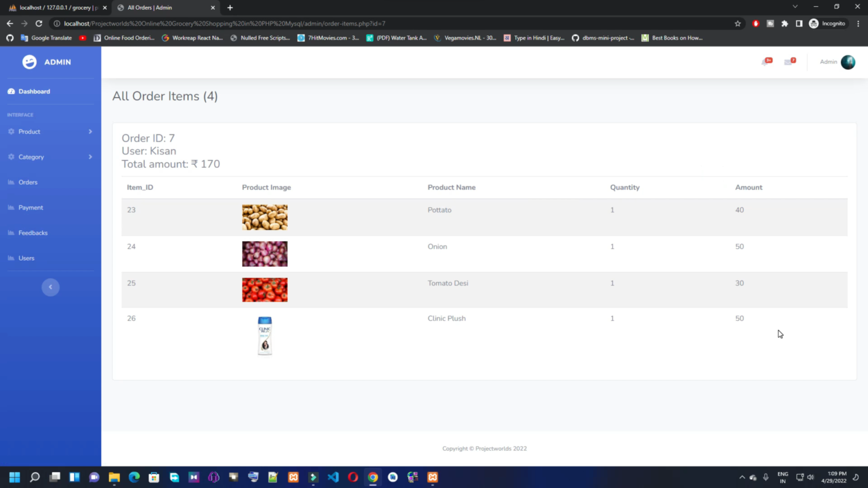868x488 pixels.
Task: Expand the Category menu chevron
Action: [x=89, y=157]
